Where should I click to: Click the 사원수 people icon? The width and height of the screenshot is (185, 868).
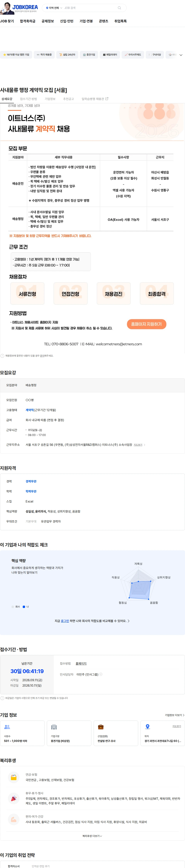[7, 727]
